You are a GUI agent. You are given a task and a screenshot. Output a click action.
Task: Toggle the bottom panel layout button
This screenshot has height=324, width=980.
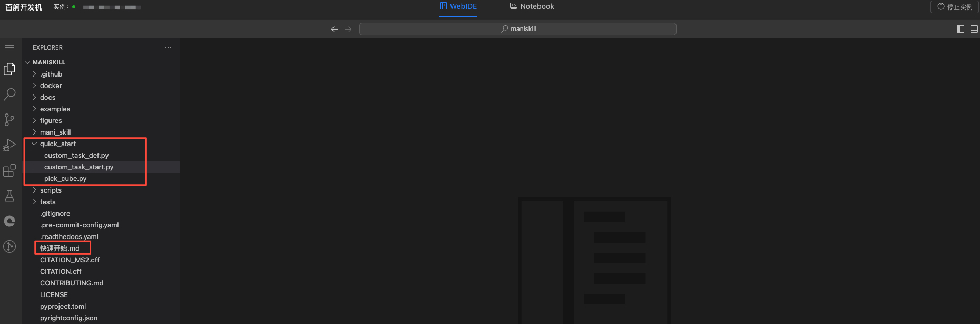[974, 29]
